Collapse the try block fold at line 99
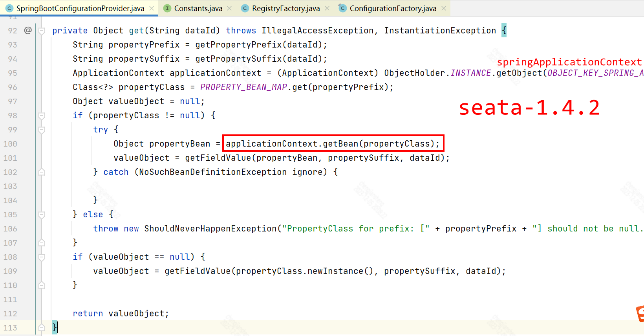Viewport: 644px width, 336px height. pyautogui.click(x=42, y=130)
